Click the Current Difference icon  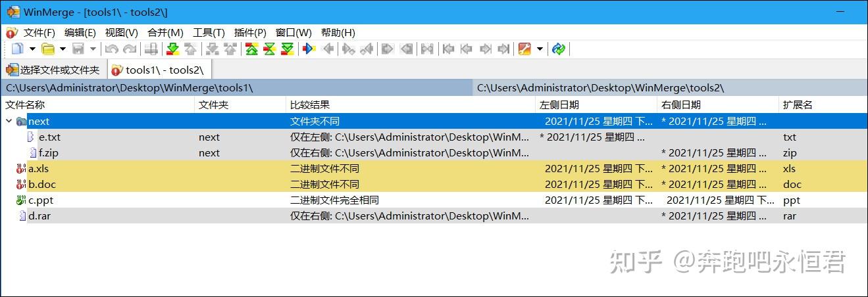pyautogui.click(x=269, y=49)
